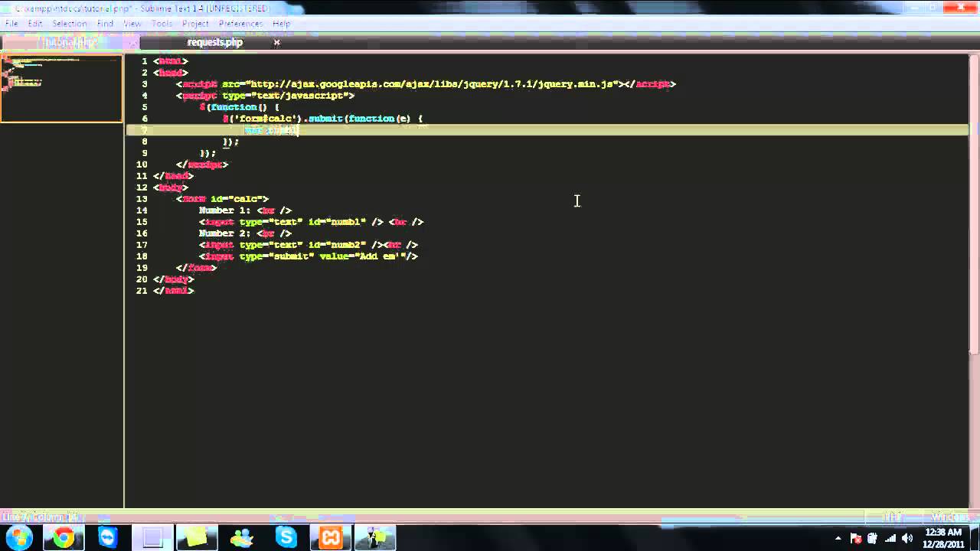The width and height of the screenshot is (980, 551).
Task: Open TeamViewer from the taskbar
Action: pos(108,537)
